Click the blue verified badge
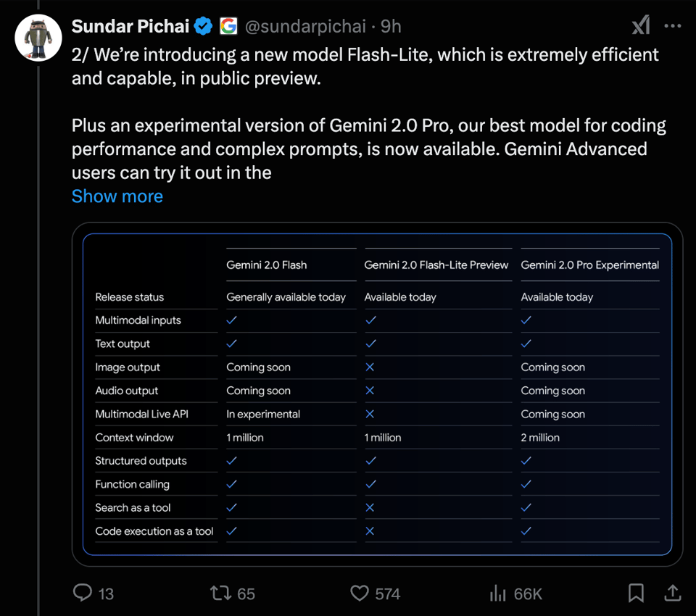 click(204, 27)
